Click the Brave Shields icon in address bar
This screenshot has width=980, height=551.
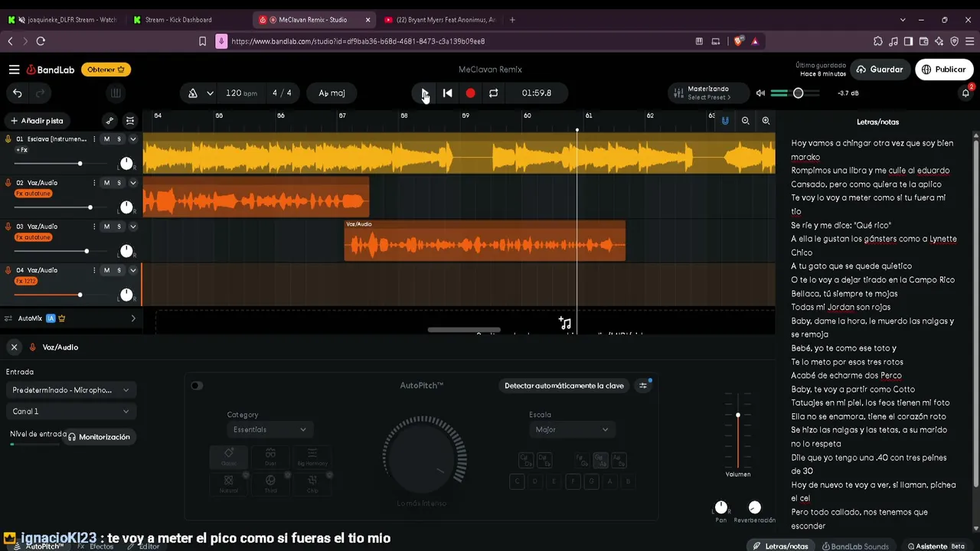tap(740, 41)
